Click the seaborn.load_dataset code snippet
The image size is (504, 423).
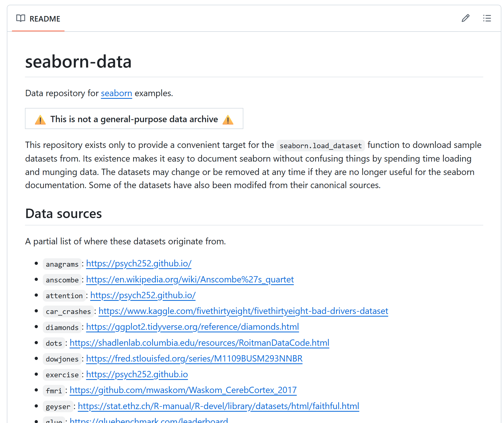(321, 146)
